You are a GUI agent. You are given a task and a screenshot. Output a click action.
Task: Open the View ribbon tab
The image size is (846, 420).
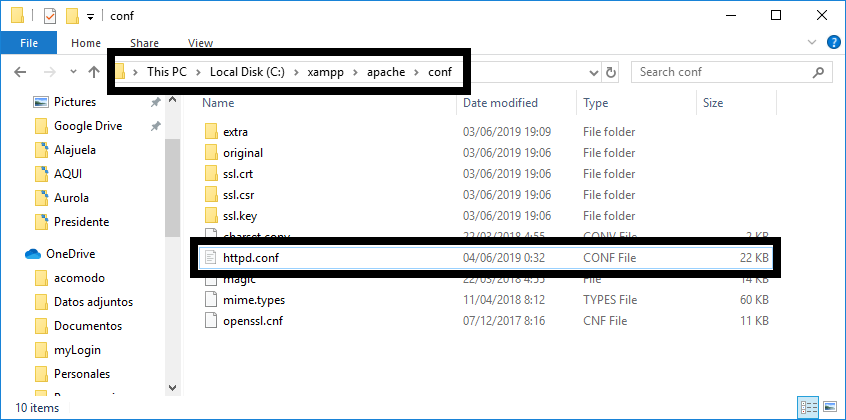point(200,43)
